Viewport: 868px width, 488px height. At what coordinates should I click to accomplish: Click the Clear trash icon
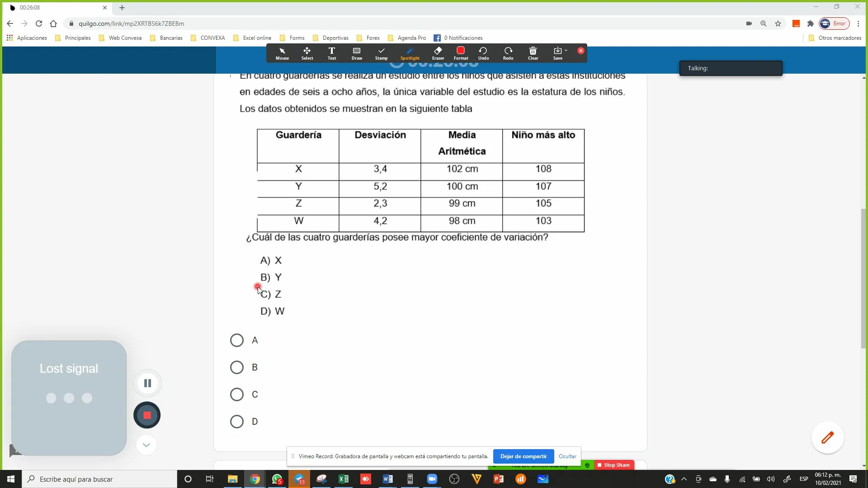pos(533,53)
